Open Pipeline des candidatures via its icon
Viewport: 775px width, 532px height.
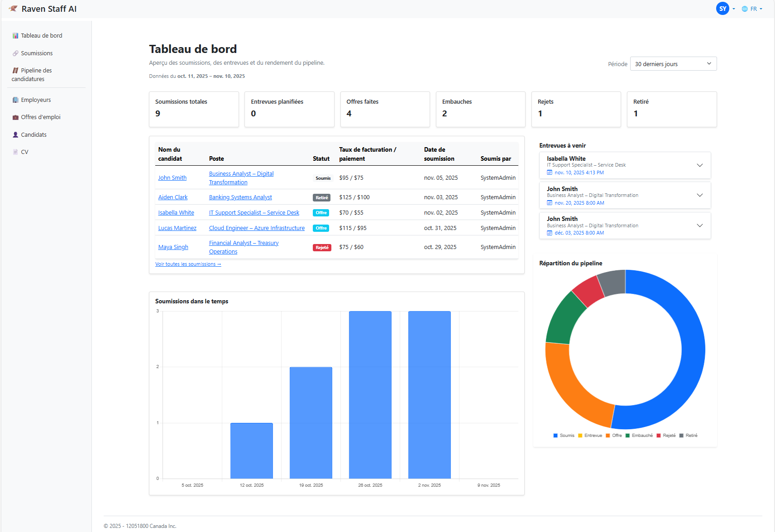click(15, 70)
